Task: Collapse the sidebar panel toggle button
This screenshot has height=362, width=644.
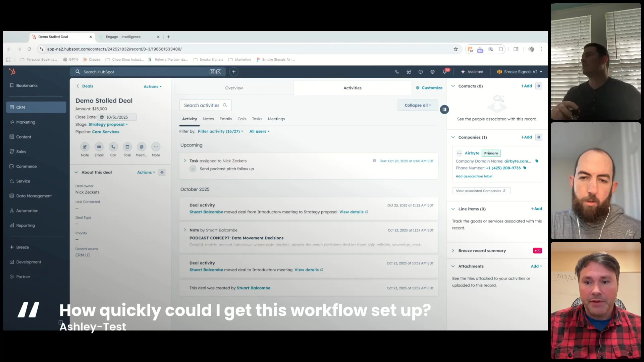Action: 444,109
